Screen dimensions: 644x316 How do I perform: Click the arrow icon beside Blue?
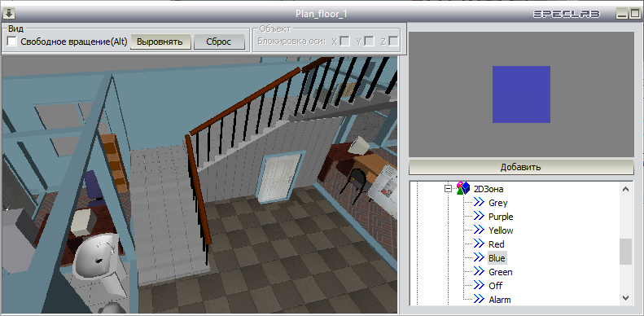click(x=479, y=257)
